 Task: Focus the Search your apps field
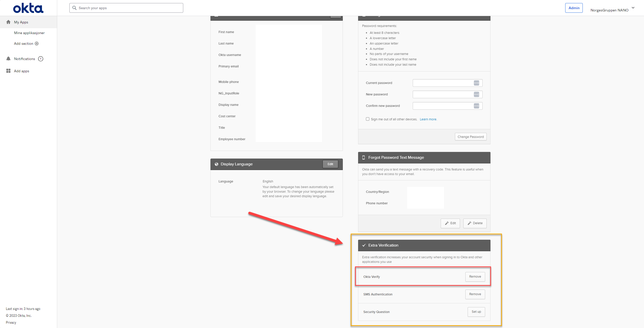[x=126, y=8]
